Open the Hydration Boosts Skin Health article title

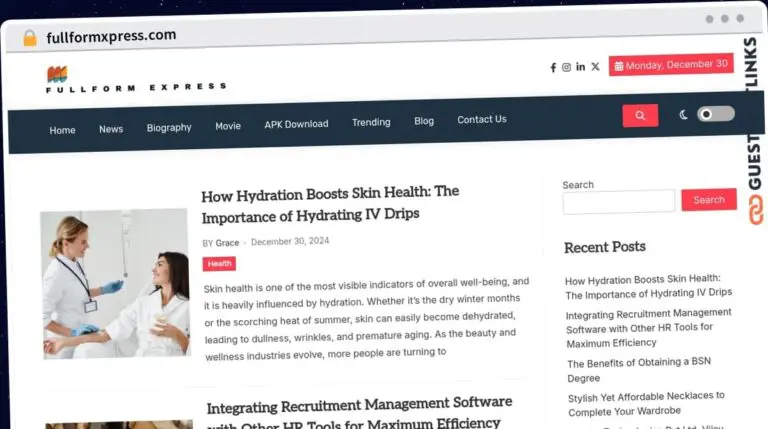tap(330, 203)
